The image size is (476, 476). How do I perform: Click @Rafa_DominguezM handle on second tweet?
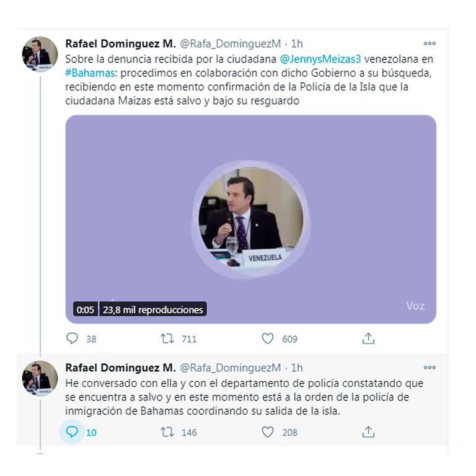(231, 368)
